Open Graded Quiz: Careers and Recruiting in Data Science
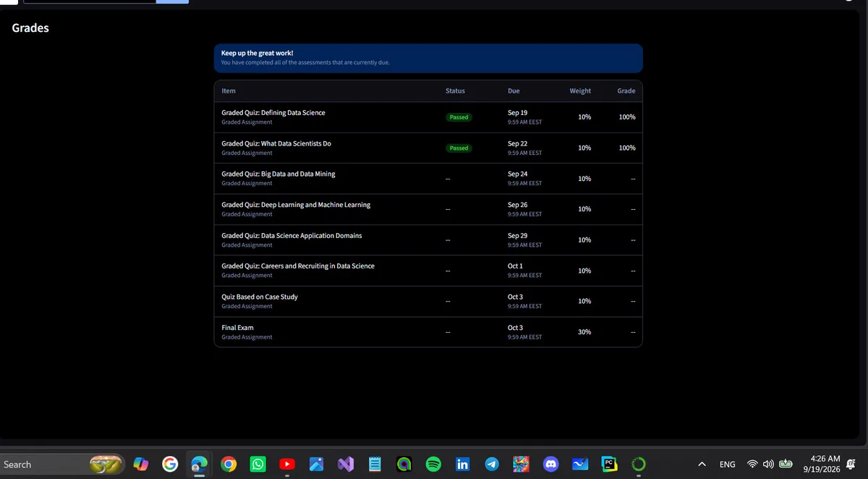This screenshot has height=479, width=868. click(x=298, y=266)
